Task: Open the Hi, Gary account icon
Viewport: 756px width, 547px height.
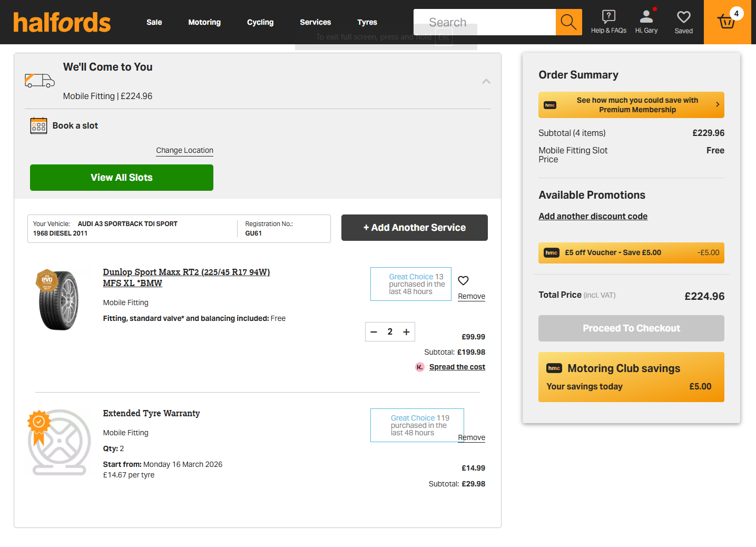Action: point(646,17)
